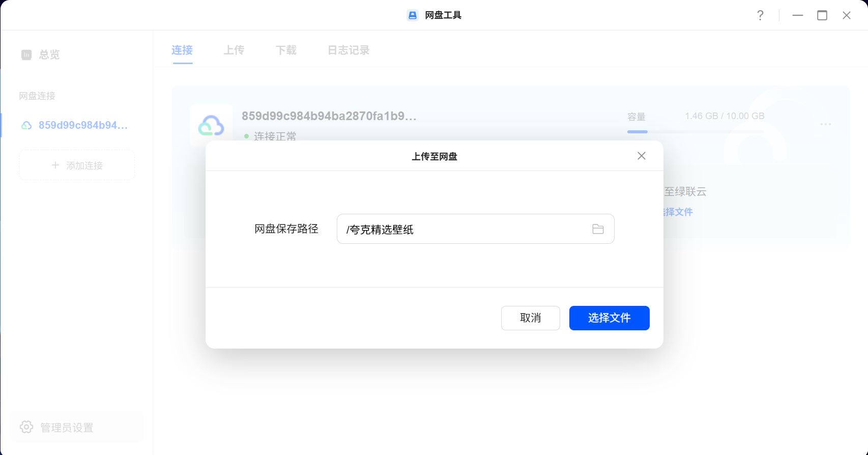
Task: Click the capacity progress bar
Action: click(696, 132)
